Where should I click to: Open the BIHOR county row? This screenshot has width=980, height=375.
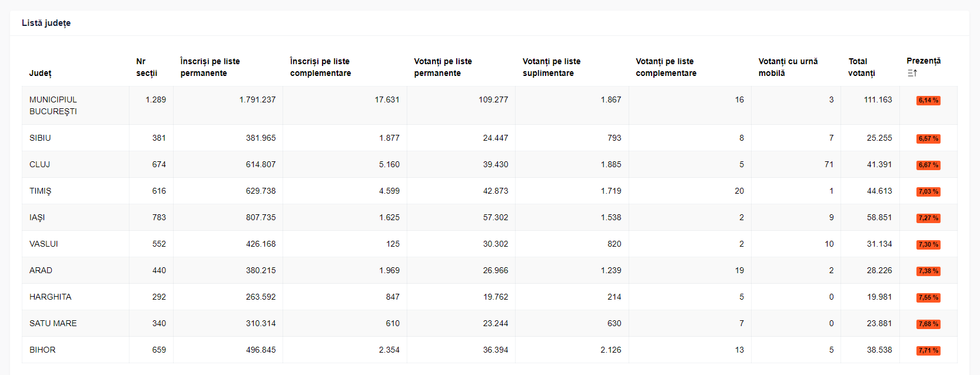(490, 350)
